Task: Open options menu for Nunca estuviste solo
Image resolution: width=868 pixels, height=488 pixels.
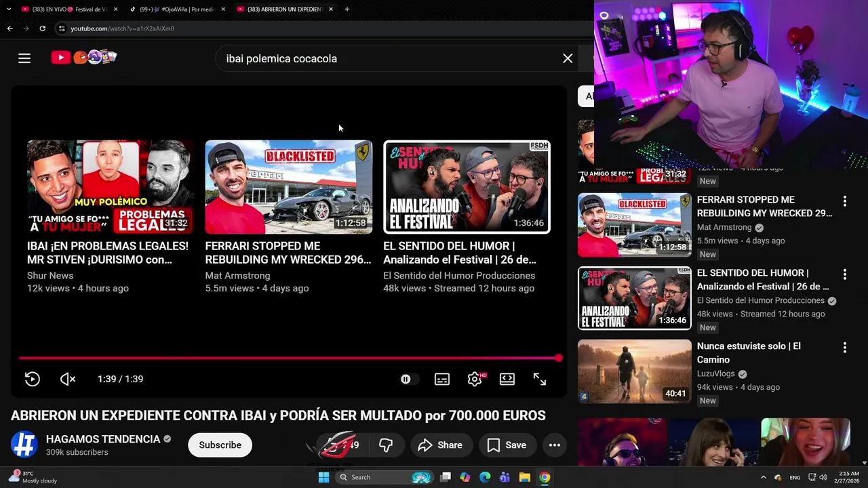Action: coord(844,348)
